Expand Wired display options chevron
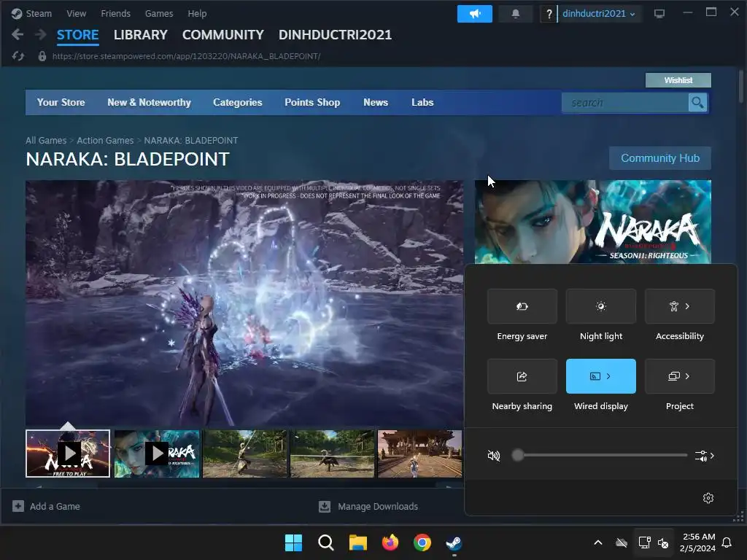Viewport: 747px width, 560px height. tap(608, 376)
